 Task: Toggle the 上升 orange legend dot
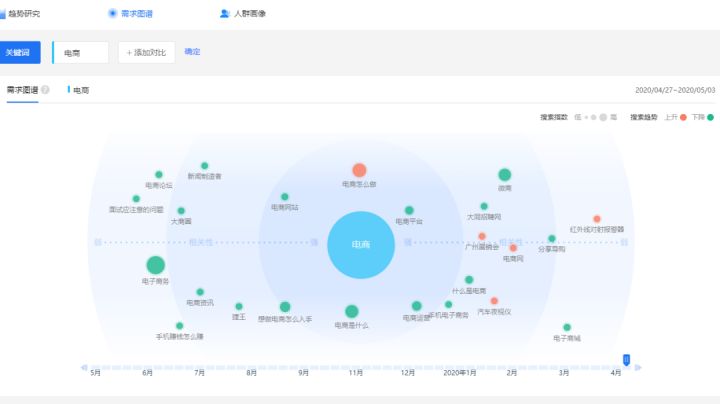tap(683, 117)
